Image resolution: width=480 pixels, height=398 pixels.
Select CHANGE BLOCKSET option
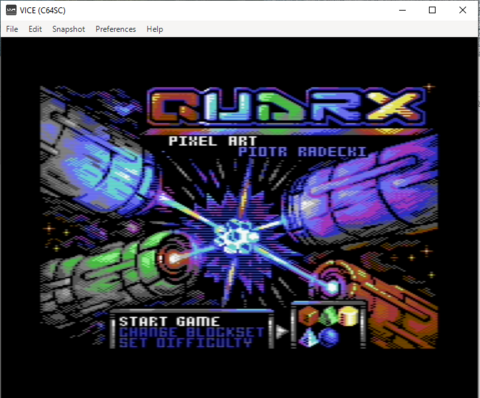[x=192, y=332]
